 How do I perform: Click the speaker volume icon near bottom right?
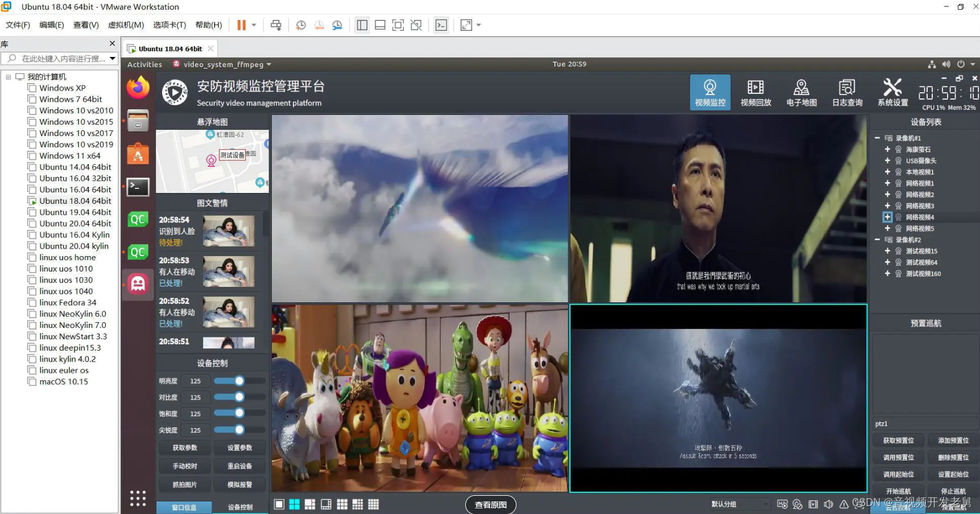pyautogui.click(x=829, y=504)
